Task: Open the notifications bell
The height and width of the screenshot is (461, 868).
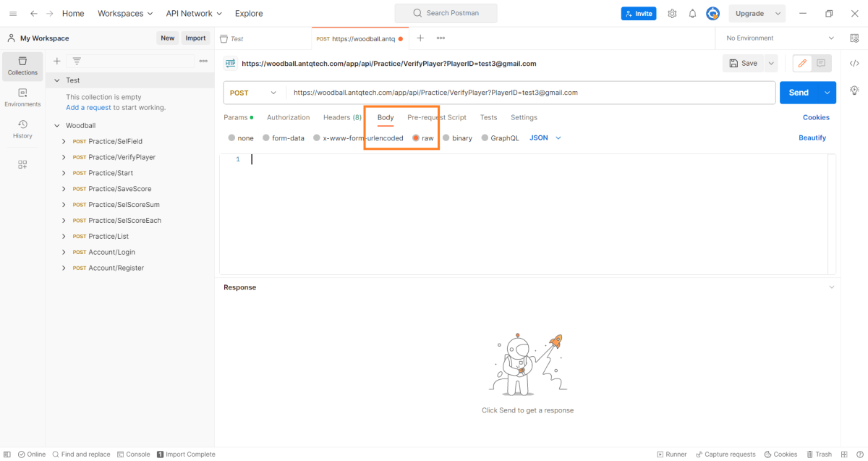Action: point(692,14)
